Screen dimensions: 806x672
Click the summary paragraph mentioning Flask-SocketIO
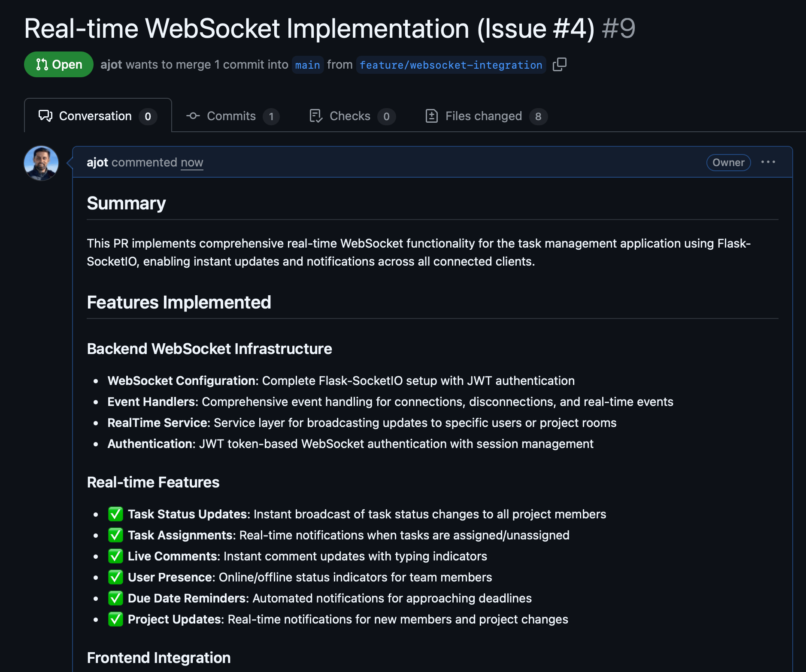click(419, 252)
